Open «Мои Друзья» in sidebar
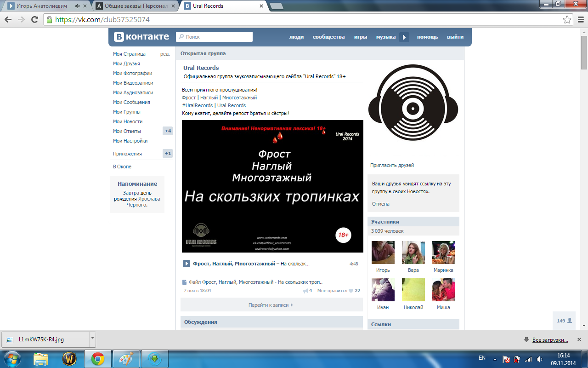The image size is (588, 368). 126,63
